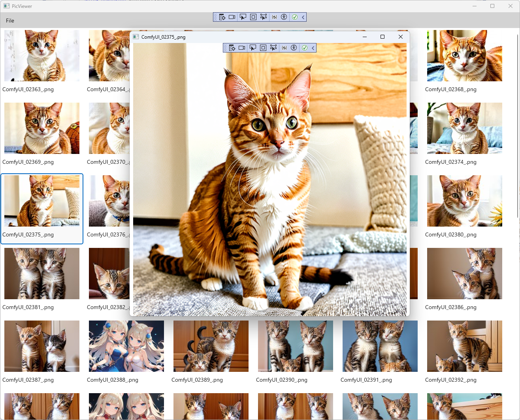
Task: Click green Hot Reload checkmark in image window toolbar
Action: click(305, 48)
